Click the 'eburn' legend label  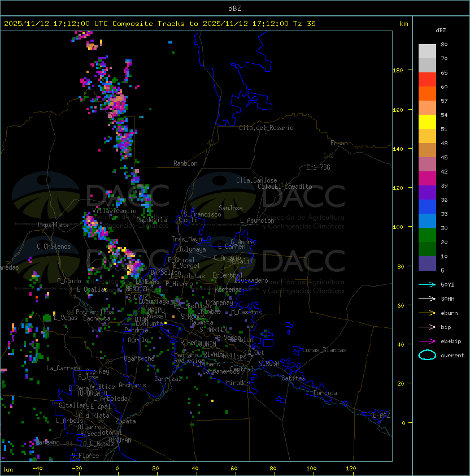point(449,313)
